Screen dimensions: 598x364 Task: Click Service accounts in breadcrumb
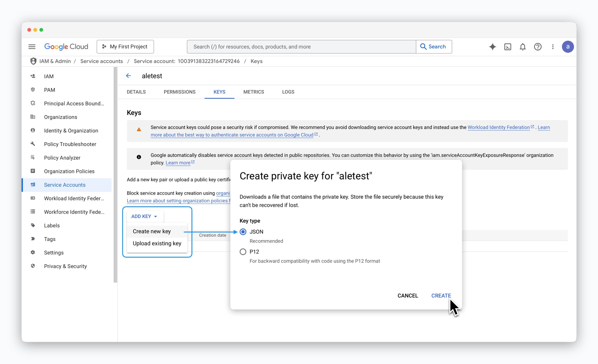pos(101,61)
